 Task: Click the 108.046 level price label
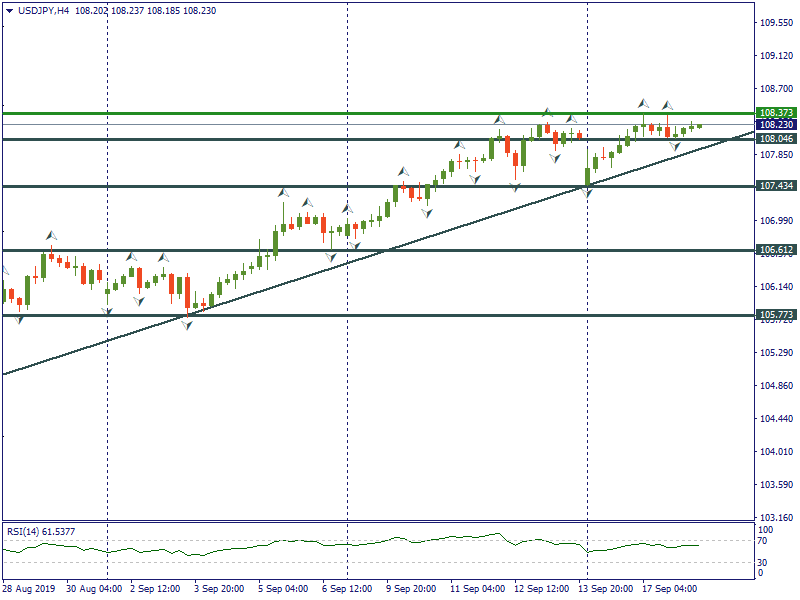tap(776, 140)
